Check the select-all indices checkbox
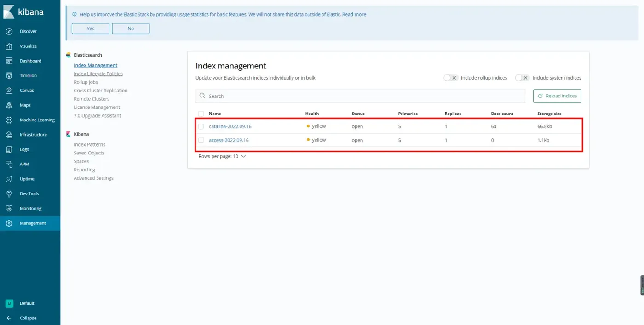The height and width of the screenshot is (325, 644). click(x=201, y=114)
